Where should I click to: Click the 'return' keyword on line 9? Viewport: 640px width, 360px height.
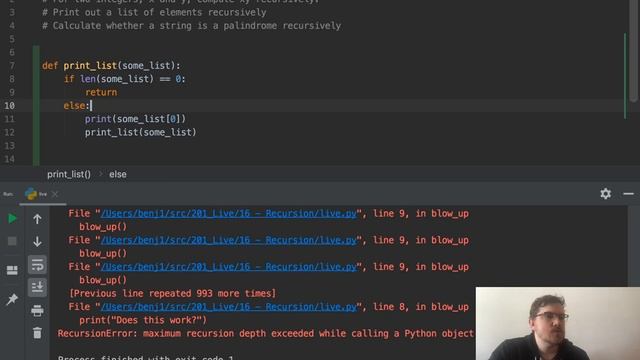(101, 92)
